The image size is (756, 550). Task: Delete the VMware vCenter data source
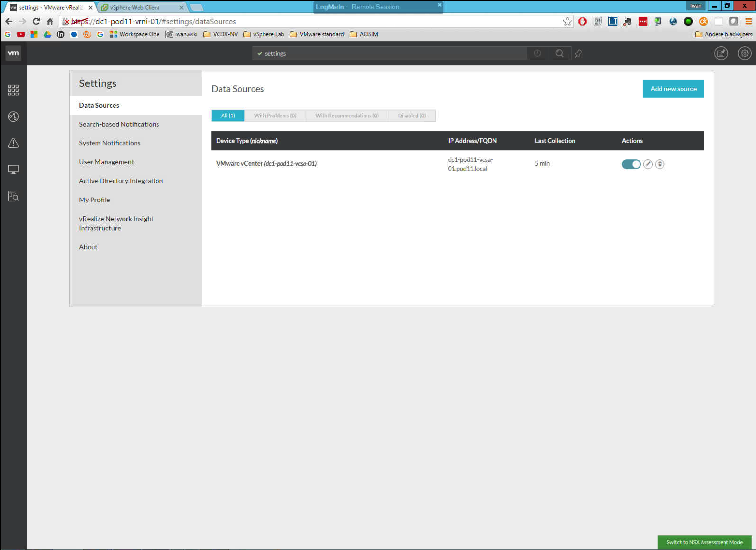click(660, 164)
